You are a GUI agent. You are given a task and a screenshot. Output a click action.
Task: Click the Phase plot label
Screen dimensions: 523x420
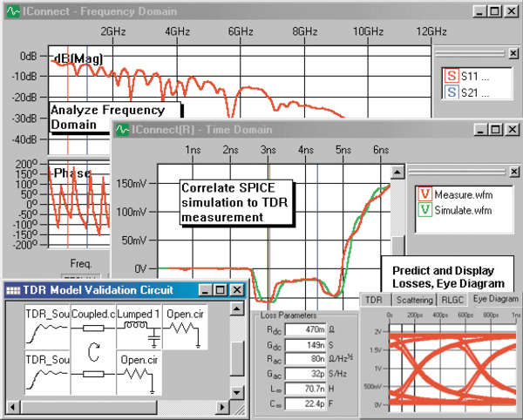point(72,173)
